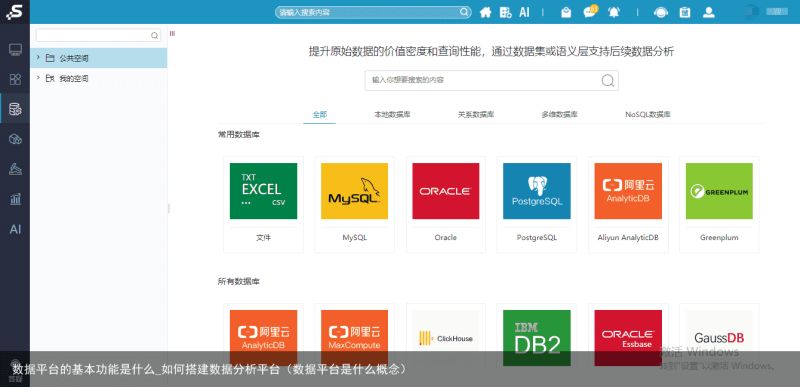Switch to the 全部 tab
Viewport: 800px width, 387px height.
[x=319, y=115]
